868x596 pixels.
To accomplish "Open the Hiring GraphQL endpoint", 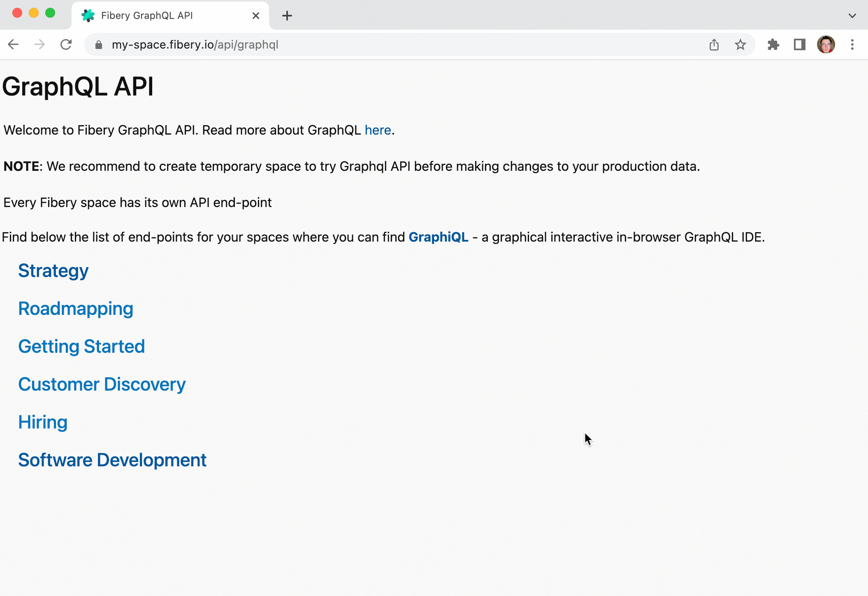I will [43, 422].
